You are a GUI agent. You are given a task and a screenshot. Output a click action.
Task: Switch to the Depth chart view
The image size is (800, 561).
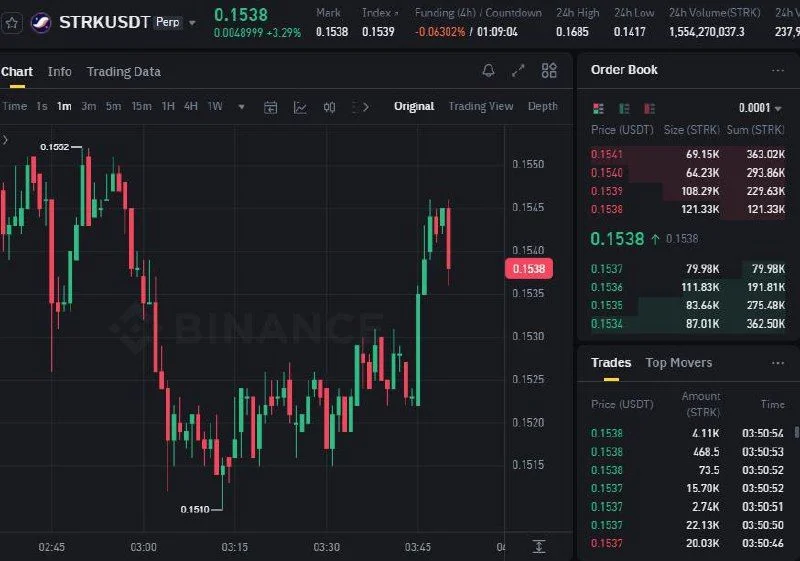542,106
